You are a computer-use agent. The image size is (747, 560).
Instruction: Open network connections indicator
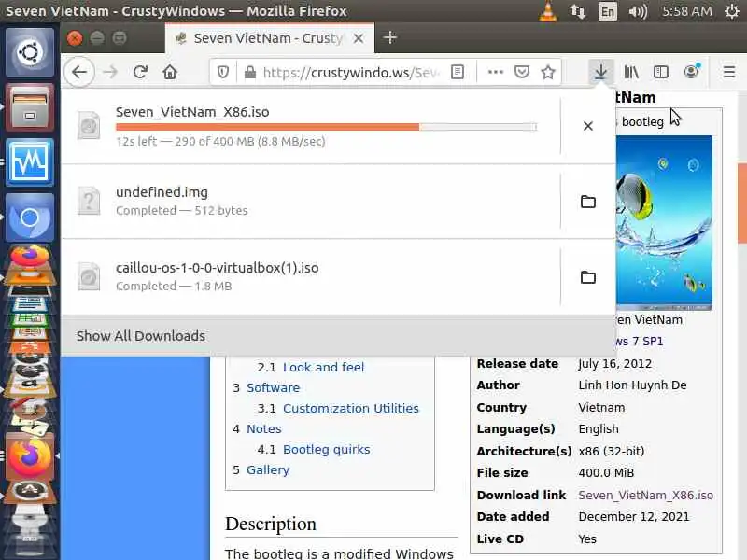pyautogui.click(x=578, y=11)
